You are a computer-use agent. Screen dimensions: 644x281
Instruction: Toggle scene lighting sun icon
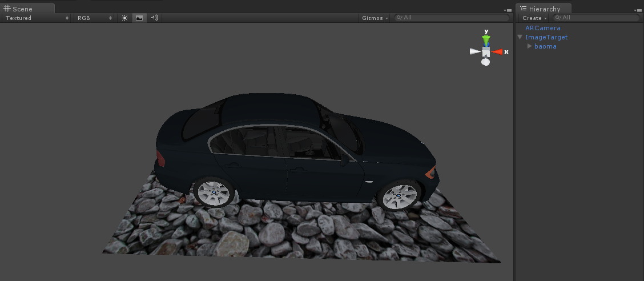124,18
